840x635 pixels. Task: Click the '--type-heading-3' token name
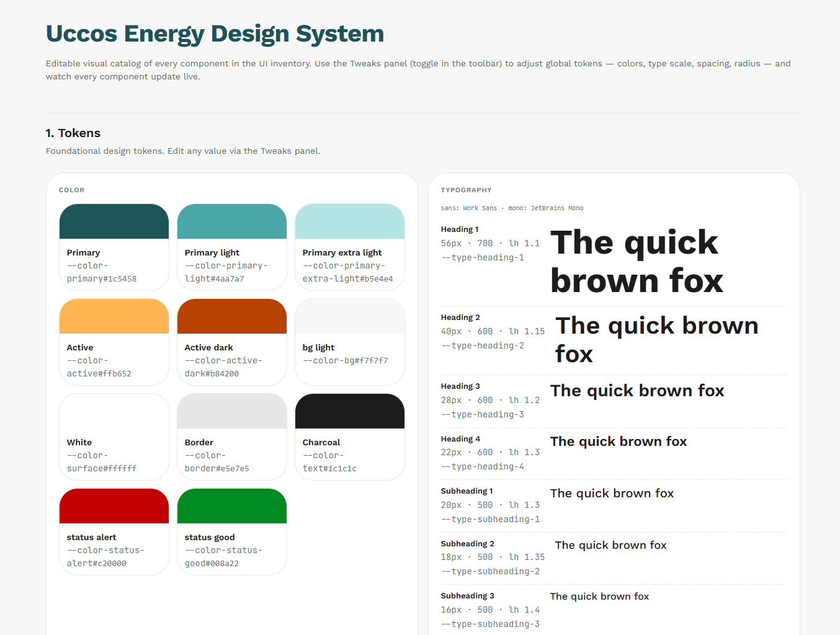(483, 415)
